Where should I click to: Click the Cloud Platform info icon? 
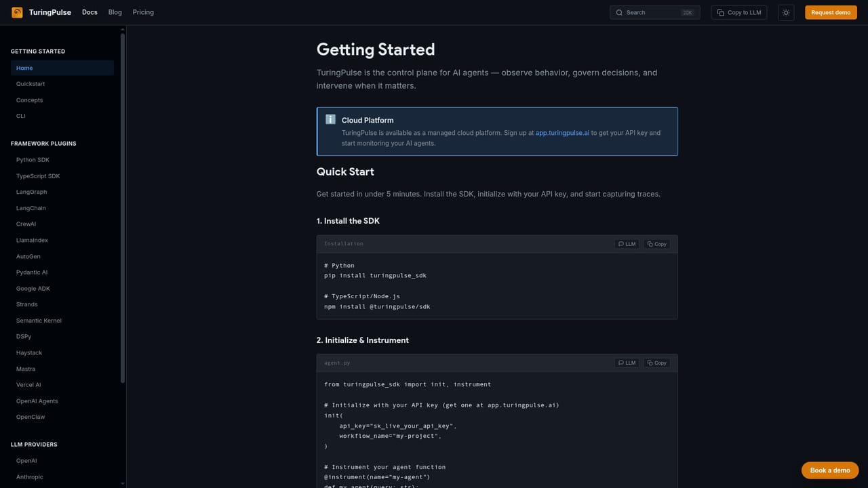pos(330,119)
